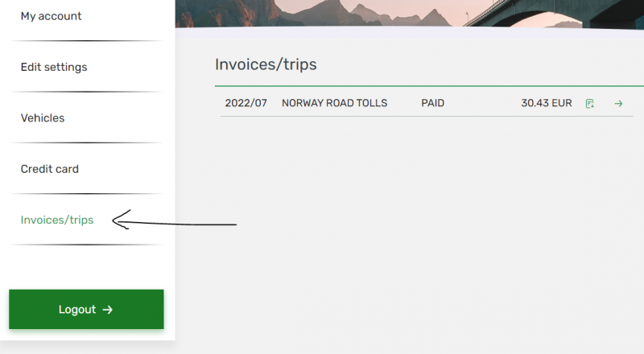The width and height of the screenshot is (644, 354).
Task: Select Invoices/trips sidebar item
Action: coord(57,220)
